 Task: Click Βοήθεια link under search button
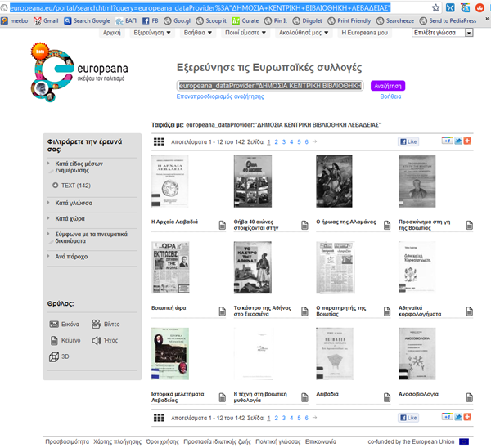pos(390,96)
